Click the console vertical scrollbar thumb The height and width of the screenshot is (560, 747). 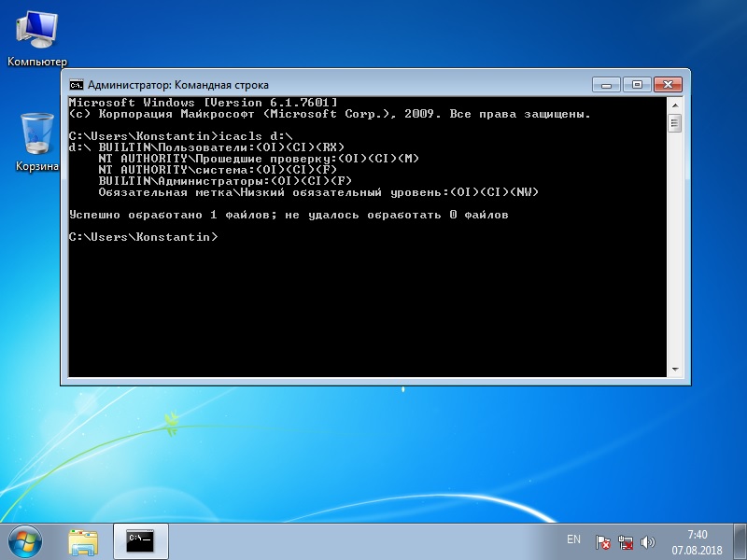click(x=675, y=123)
